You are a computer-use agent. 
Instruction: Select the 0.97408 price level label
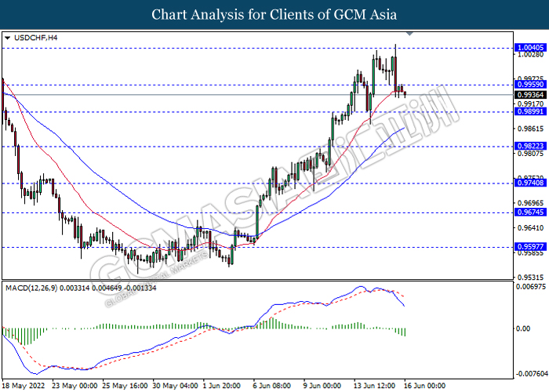coord(530,183)
